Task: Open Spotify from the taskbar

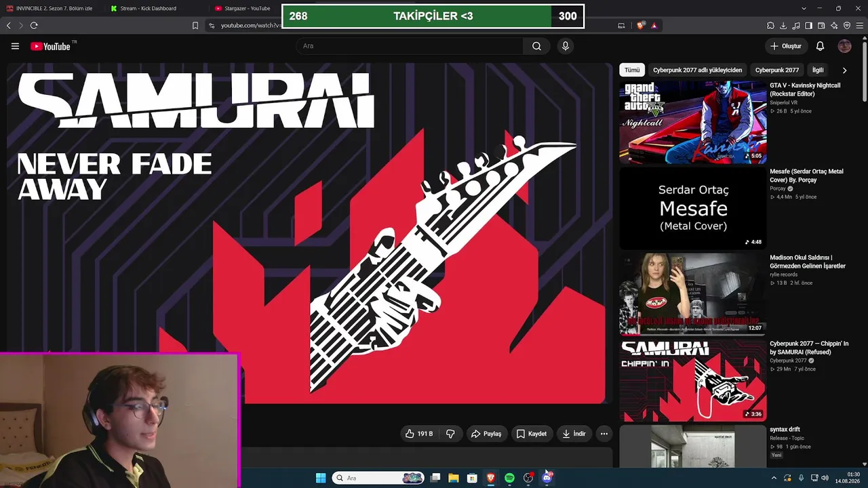Action: (x=509, y=478)
